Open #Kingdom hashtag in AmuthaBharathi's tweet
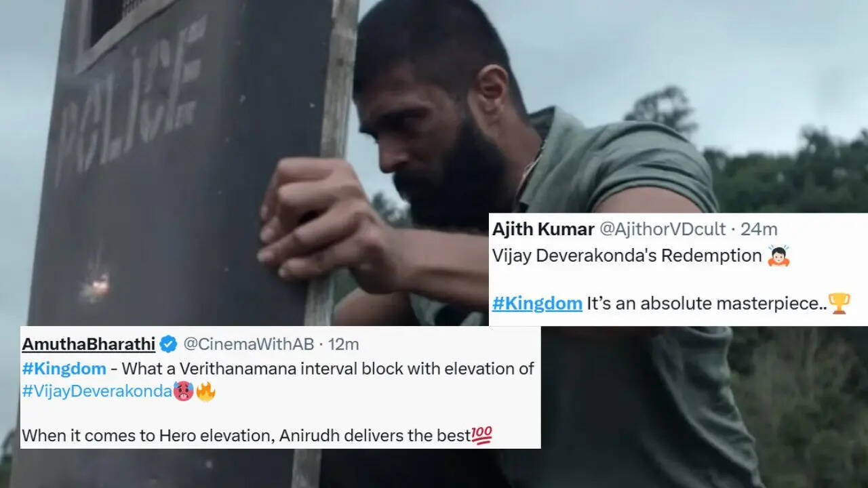Image resolution: width=868 pixels, height=488 pixels. pos(64,369)
